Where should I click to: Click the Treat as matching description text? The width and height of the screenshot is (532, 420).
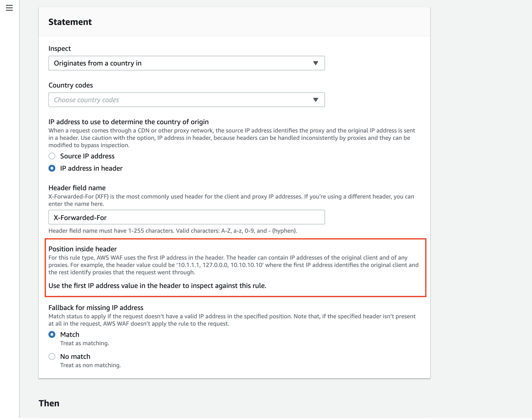(85, 343)
